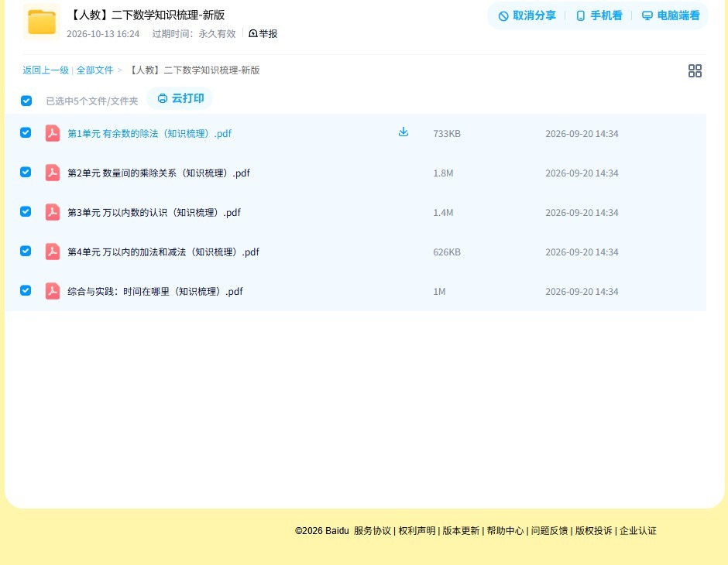728x565 pixels.
Task: Click file size 626KB cell
Action: tap(447, 252)
